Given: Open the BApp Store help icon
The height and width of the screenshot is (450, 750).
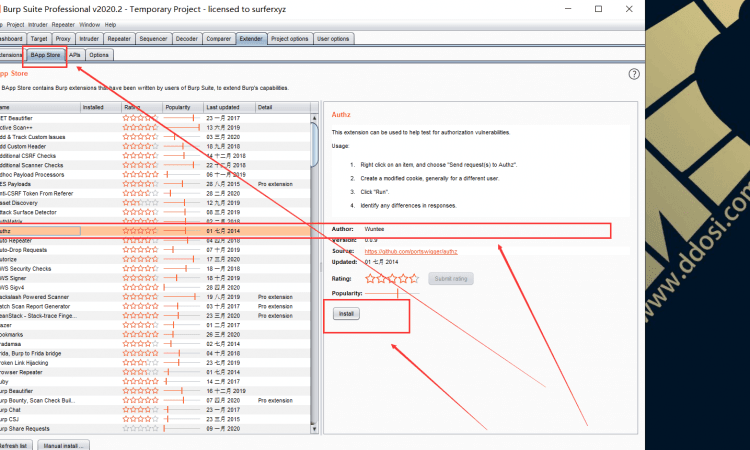Looking at the screenshot, I should tap(634, 74).
